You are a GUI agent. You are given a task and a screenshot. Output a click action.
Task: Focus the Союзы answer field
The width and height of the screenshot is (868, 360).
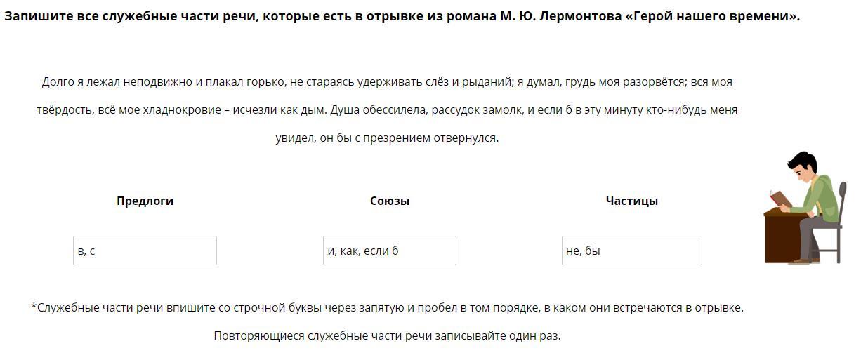pos(389,251)
